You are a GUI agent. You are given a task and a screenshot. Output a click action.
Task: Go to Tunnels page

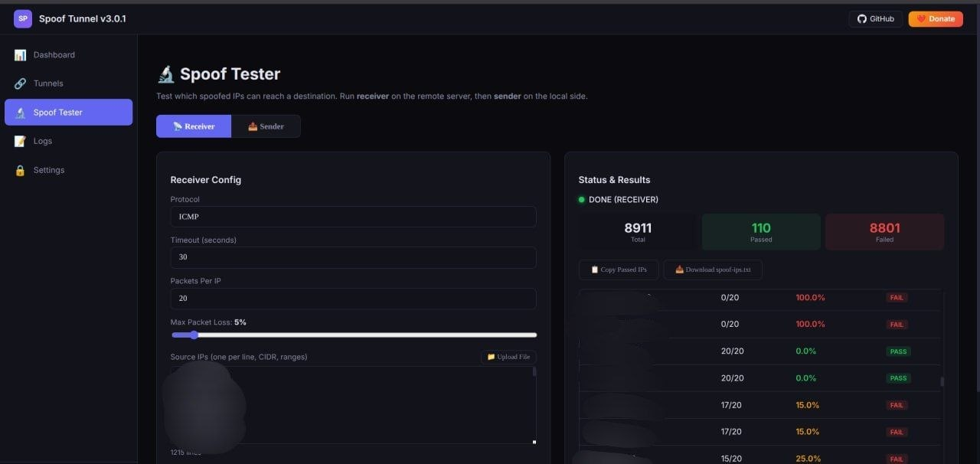(68, 83)
